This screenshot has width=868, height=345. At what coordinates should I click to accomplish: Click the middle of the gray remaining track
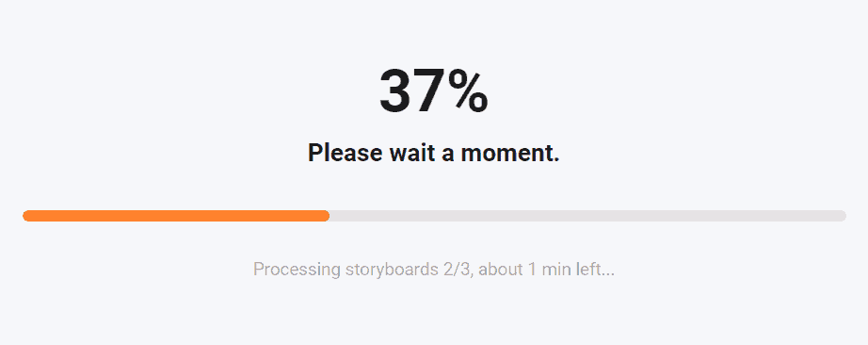click(587, 216)
